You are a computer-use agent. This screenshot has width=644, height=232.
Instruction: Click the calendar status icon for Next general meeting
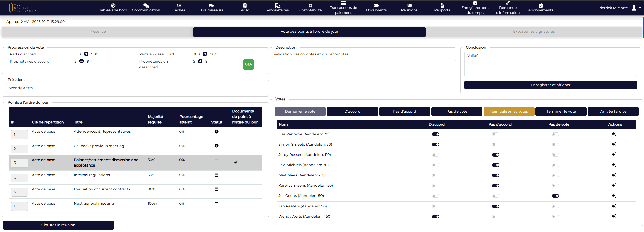pyautogui.click(x=216, y=203)
